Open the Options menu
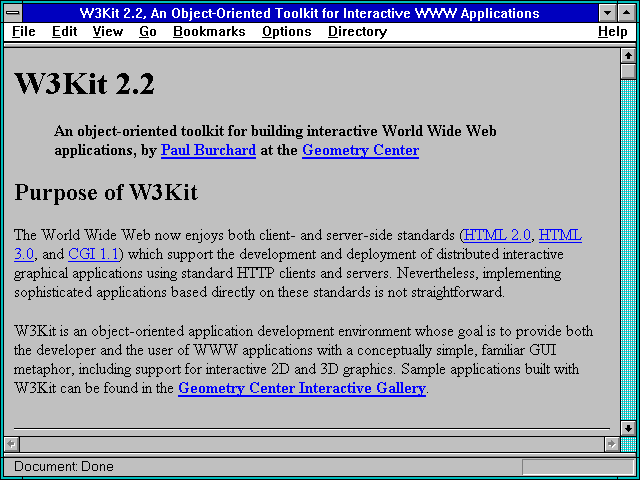The image size is (640, 480). pos(287,32)
